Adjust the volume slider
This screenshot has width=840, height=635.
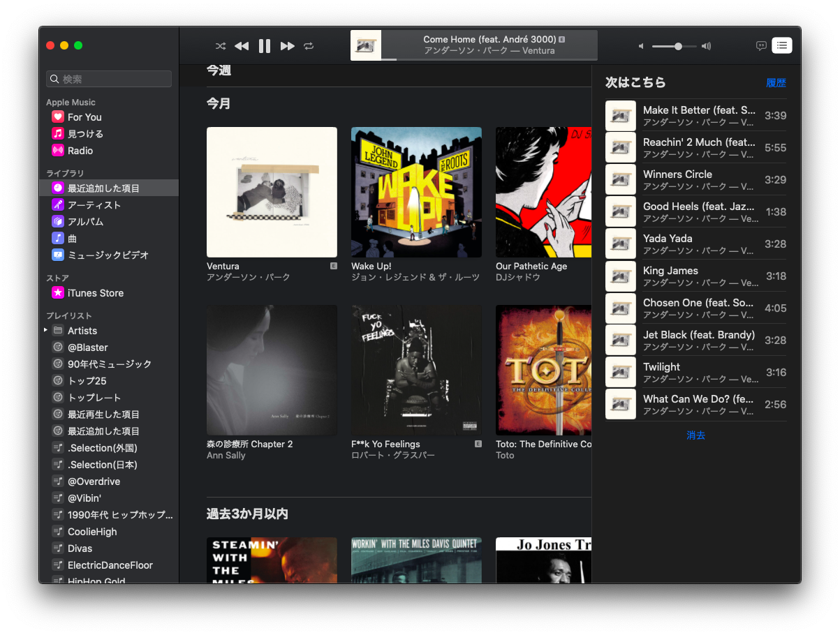(674, 46)
